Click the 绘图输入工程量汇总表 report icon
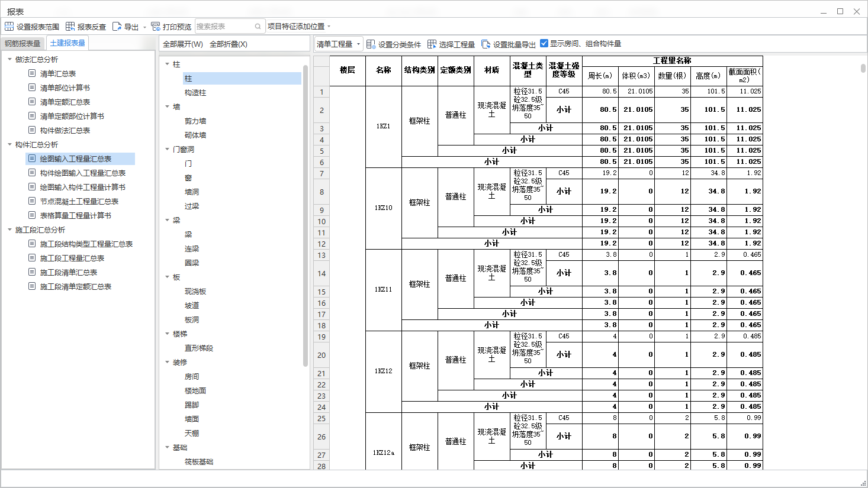 point(32,159)
